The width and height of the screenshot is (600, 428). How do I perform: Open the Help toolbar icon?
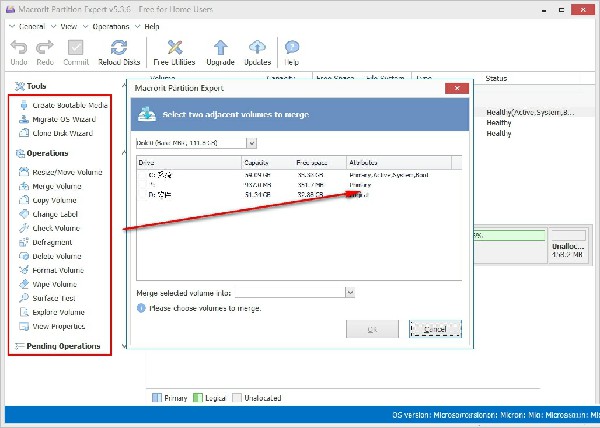pos(292,50)
